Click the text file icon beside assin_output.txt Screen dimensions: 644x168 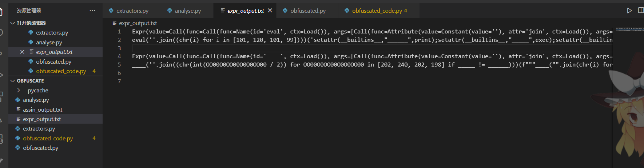18,109
